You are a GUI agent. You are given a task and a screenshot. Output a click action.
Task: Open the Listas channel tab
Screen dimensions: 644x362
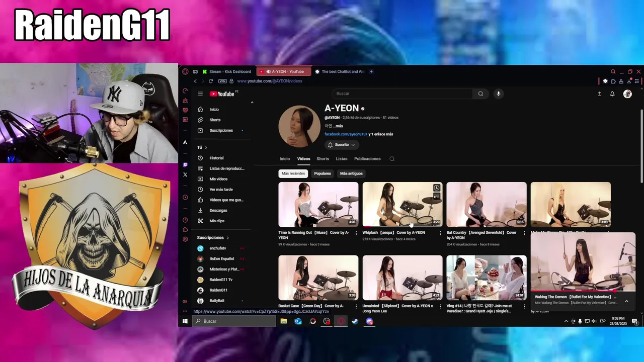[x=342, y=159]
